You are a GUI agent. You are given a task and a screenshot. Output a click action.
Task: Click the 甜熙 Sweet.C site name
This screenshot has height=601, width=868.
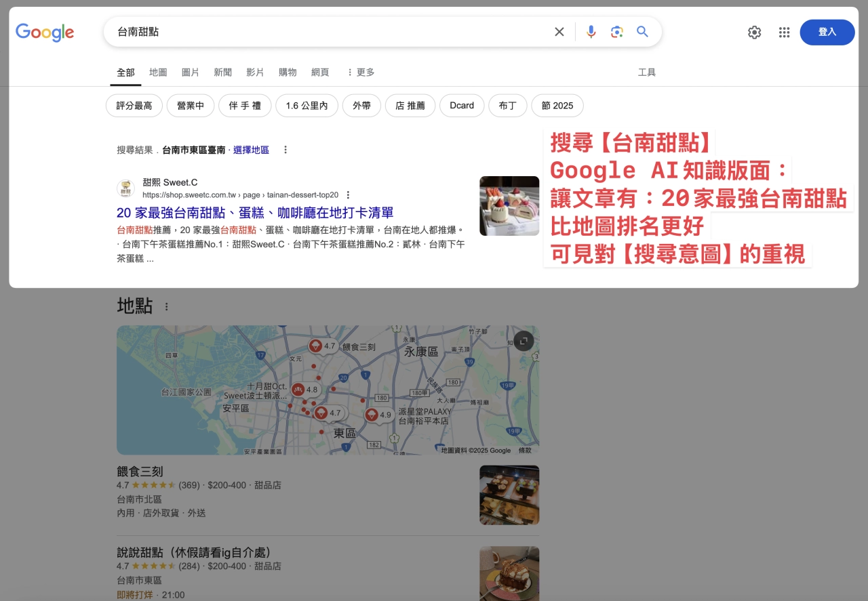[x=170, y=182]
